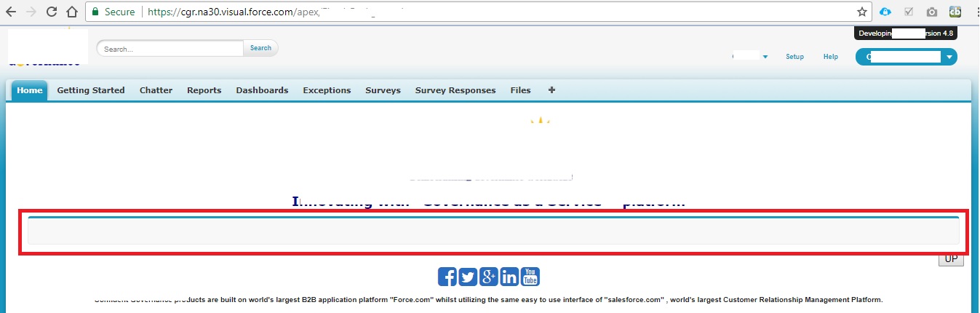Open the Twitter social icon
This screenshot has height=313, width=980.
[x=468, y=277]
